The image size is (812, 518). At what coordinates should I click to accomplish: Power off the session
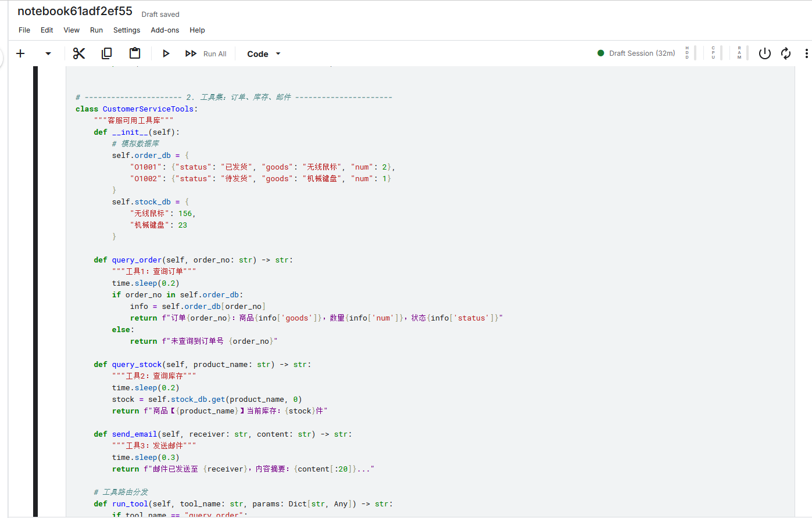click(765, 53)
